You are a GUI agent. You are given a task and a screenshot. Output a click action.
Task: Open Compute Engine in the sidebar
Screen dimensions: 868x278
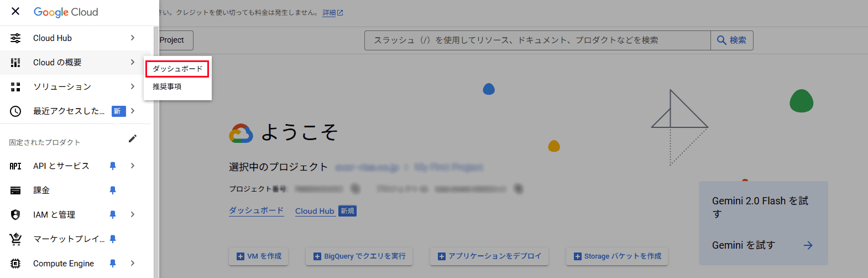(x=75, y=264)
